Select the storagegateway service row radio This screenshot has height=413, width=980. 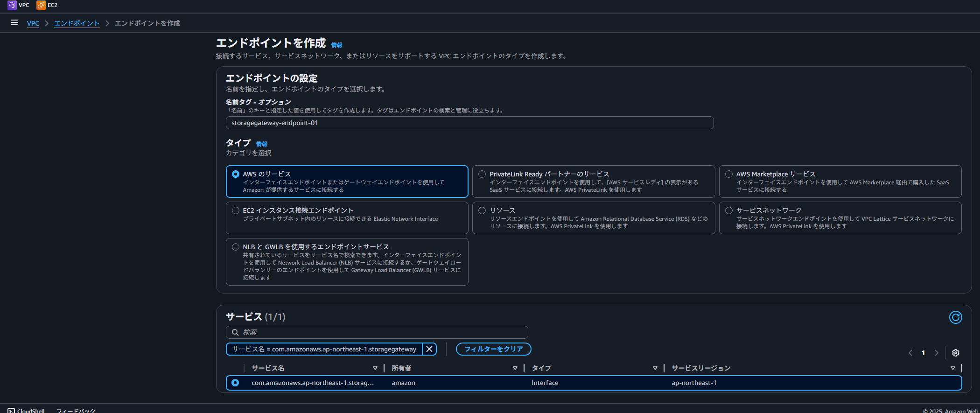[235, 383]
